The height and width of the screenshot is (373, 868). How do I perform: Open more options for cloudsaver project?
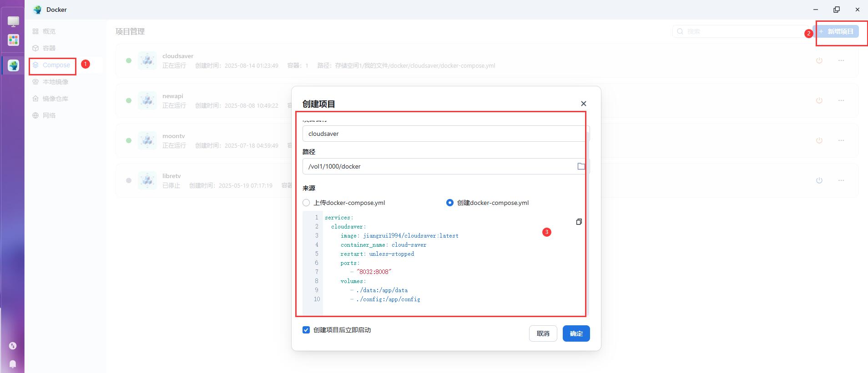click(841, 60)
